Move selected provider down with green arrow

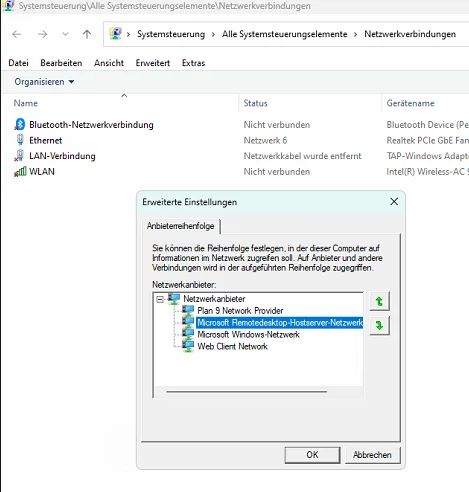pyautogui.click(x=379, y=325)
